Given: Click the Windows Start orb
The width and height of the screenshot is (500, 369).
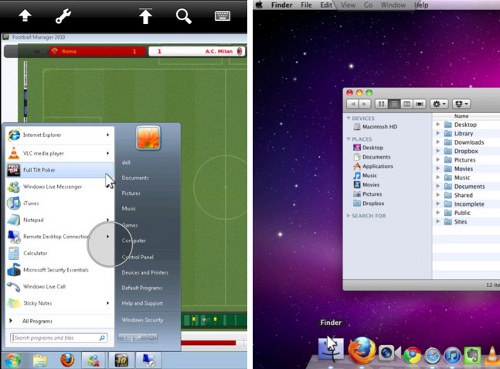Looking at the screenshot, I should click(13, 360).
